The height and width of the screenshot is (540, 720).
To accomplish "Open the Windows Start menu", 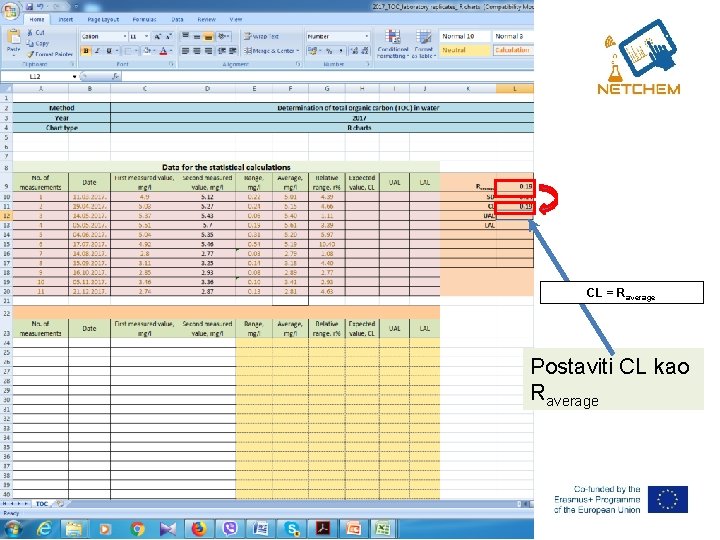I will (x=12, y=529).
